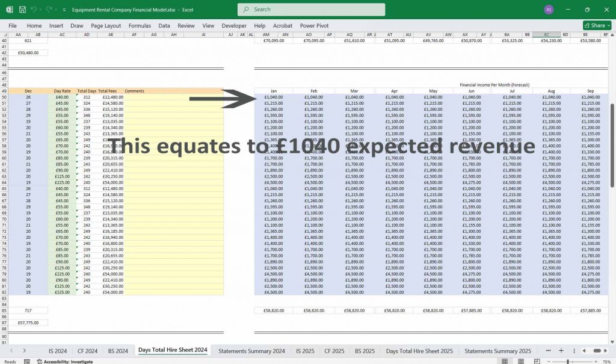Viewport: 616px width, 364px height.
Task: Click the Save icon on Quick Access Toolbar
Action: [22, 9]
